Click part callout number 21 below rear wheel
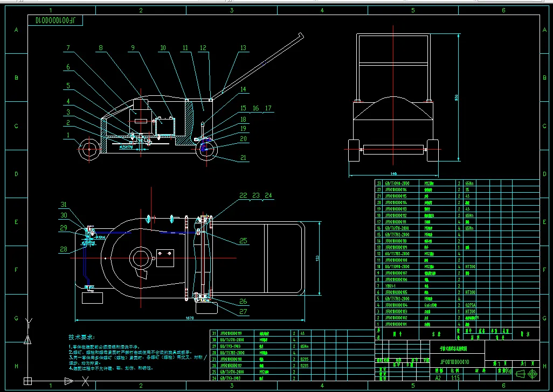 [x=243, y=158]
